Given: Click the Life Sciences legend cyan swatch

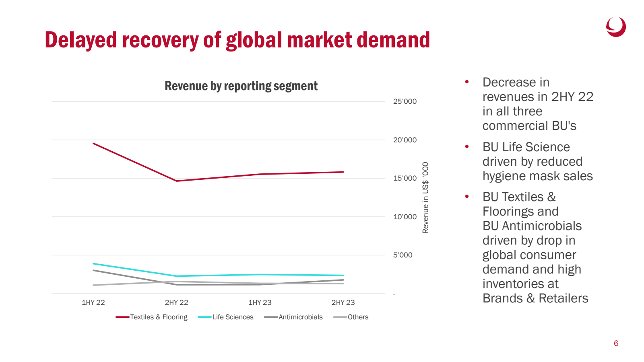Looking at the screenshot, I should (205, 317).
